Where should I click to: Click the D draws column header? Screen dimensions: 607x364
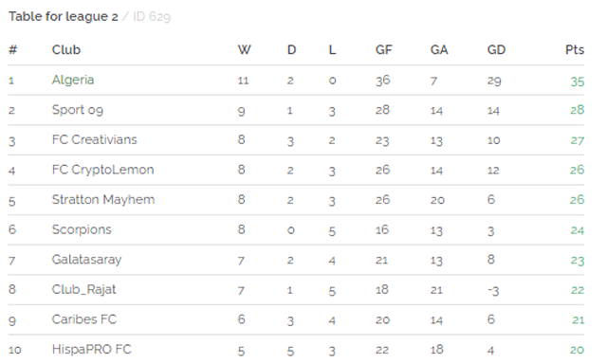click(x=291, y=50)
